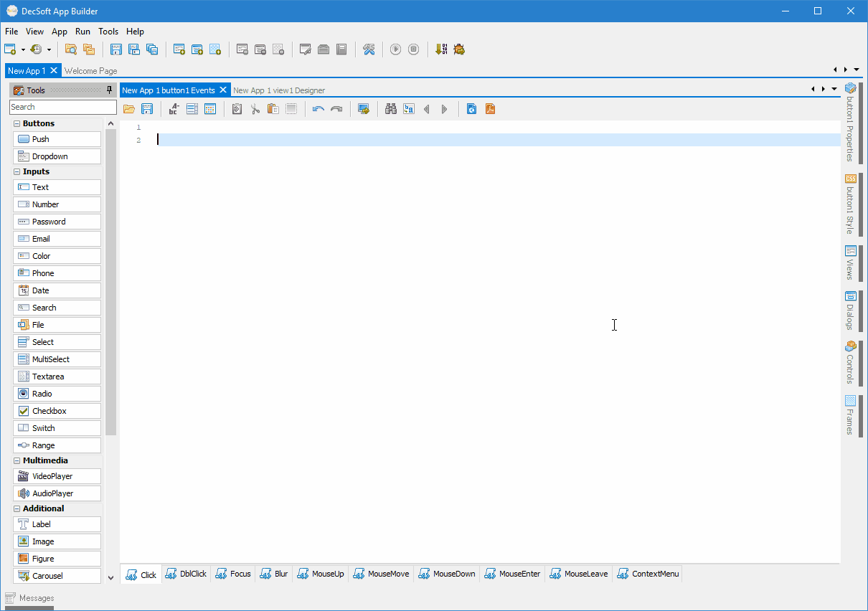This screenshot has height=611, width=868.
Task: Close the New App 1 button1 Events tab
Action: tap(223, 90)
